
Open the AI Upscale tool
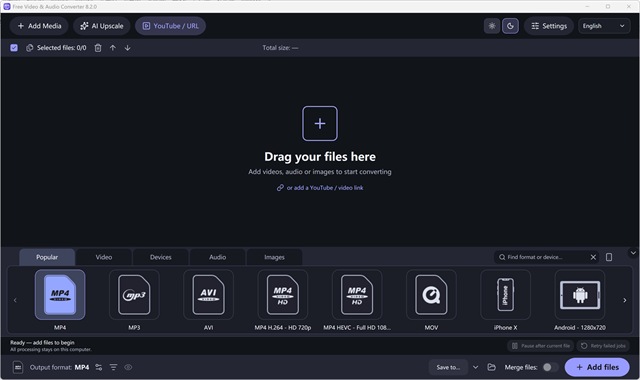point(102,26)
